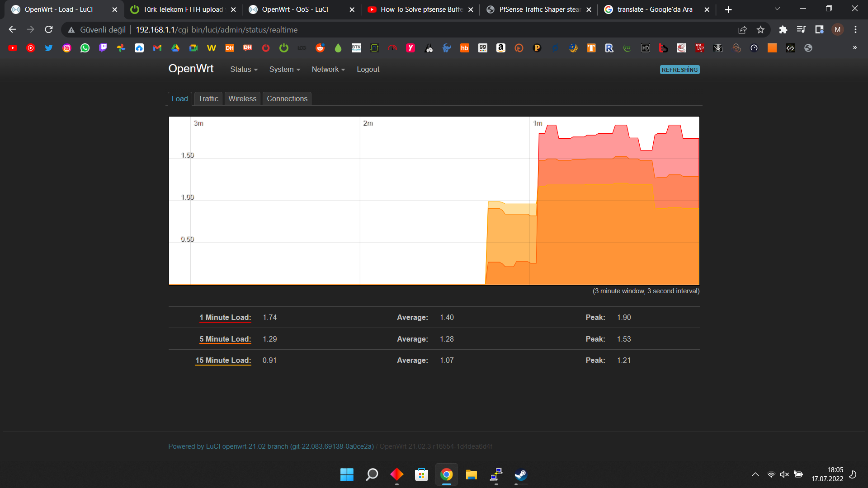The width and height of the screenshot is (868, 488).
Task: Click the Google Drive bookmark
Action: pyautogui.click(x=175, y=48)
